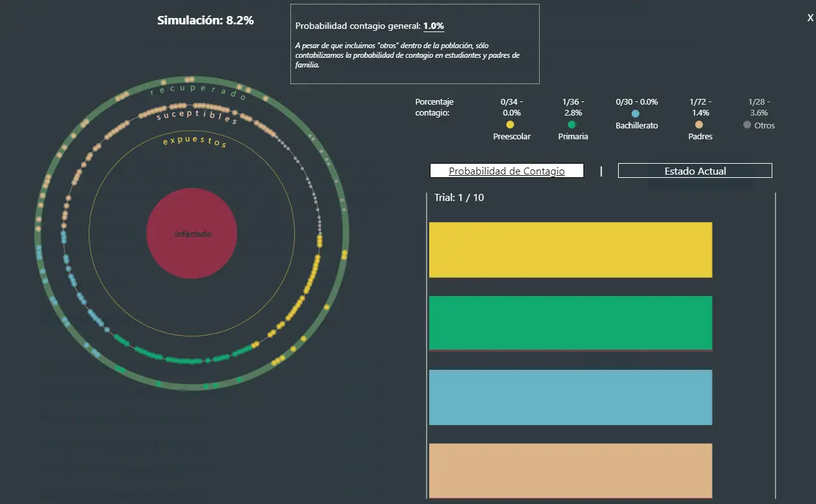Click the Trial 1 / 10 label
Screen dimensions: 816x504
tap(459, 198)
